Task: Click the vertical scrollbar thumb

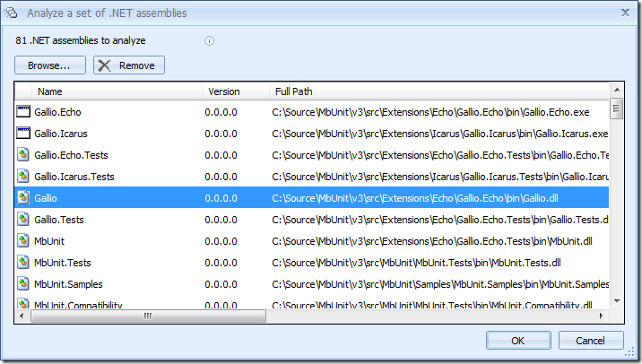Action: point(617,108)
